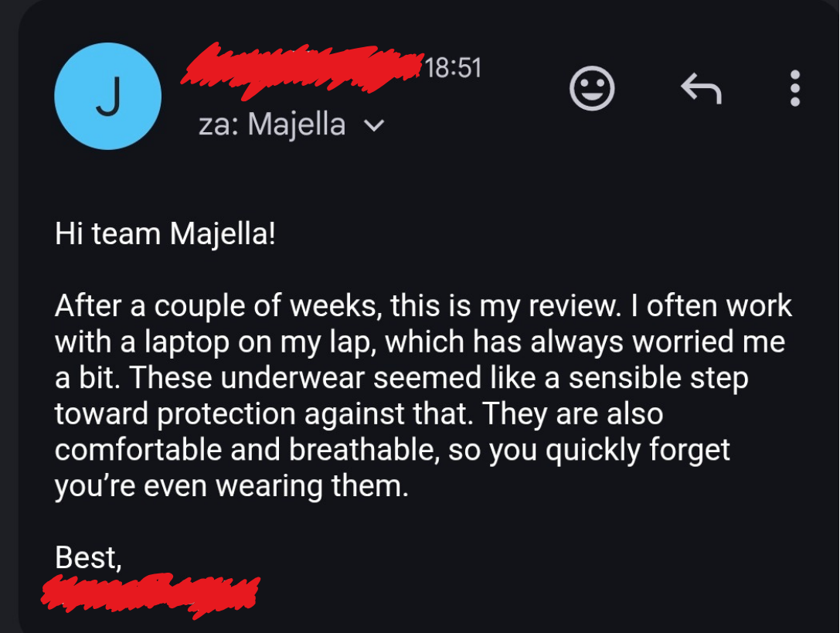Click the 18:51 timestamp
This screenshot has width=840, height=633.
point(453,68)
